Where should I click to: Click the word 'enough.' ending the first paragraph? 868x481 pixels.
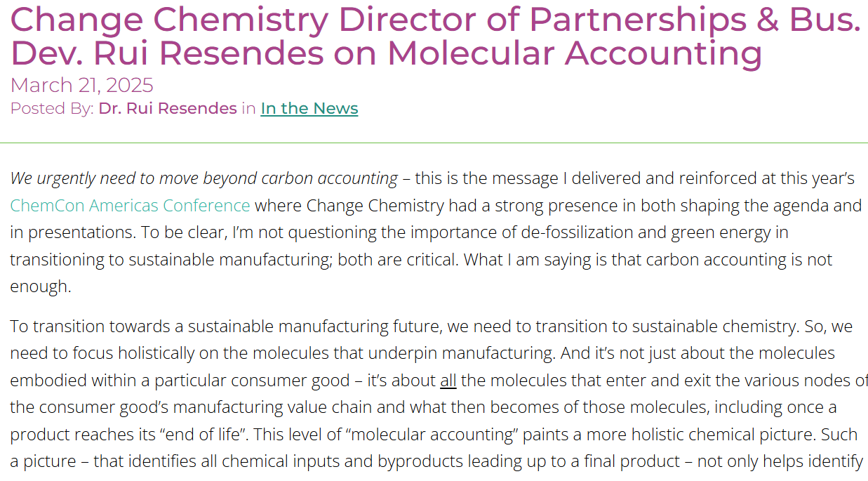tap(41, 286)
